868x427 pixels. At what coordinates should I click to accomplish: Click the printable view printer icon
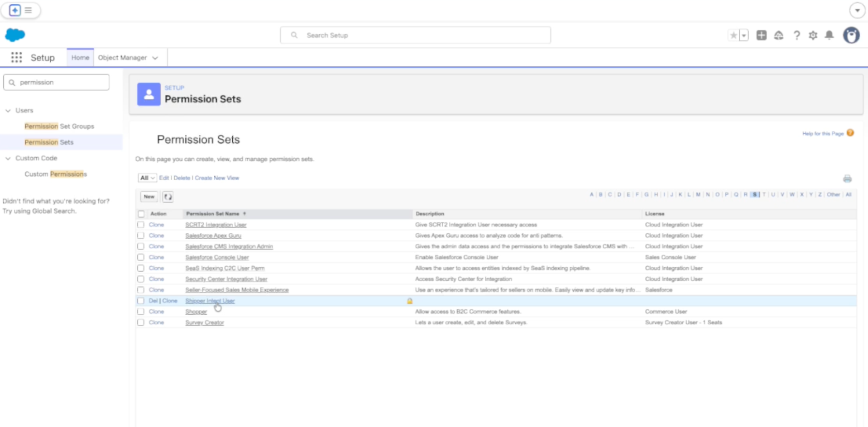click(847, 179)
